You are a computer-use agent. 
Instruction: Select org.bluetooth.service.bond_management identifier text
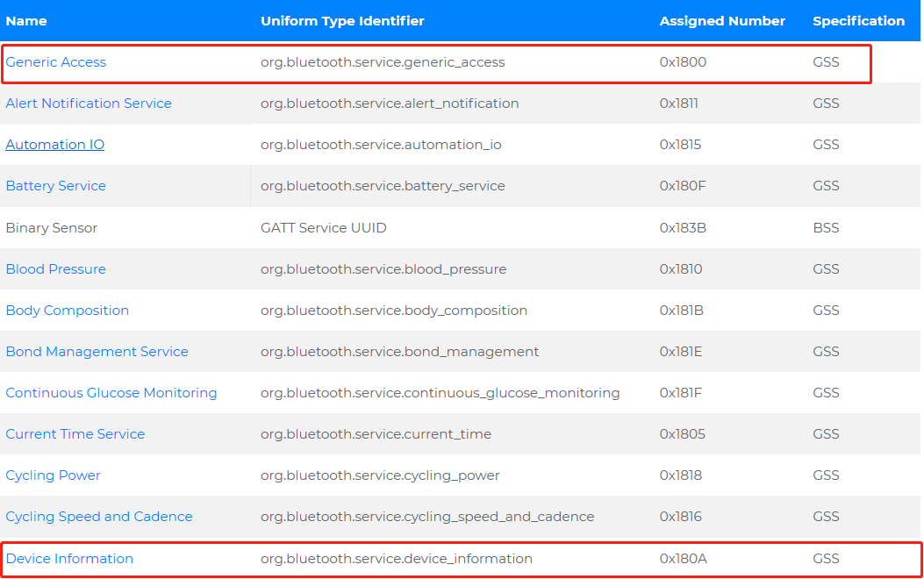click(400, 352)
